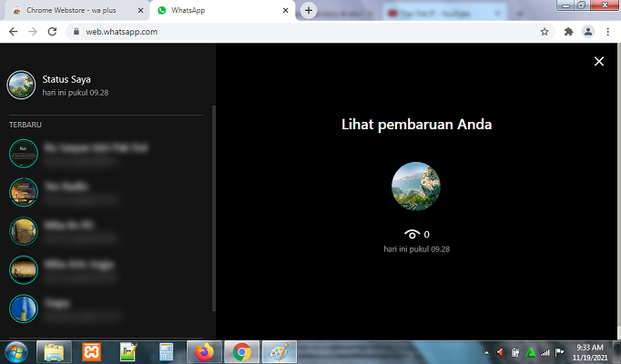Click the TERBARU section label

[25, 125]
